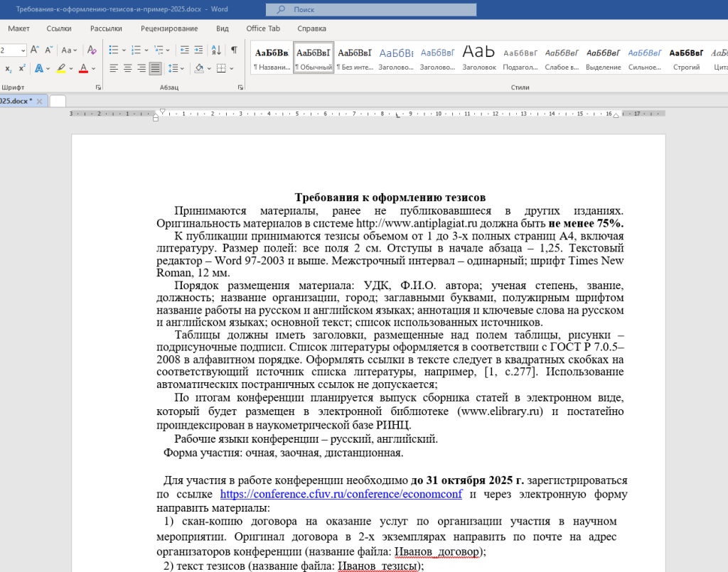Sort text with the A-Я sort icon
Image resolution: width=728 pixels, height=572 pixels.
(217, 50)
